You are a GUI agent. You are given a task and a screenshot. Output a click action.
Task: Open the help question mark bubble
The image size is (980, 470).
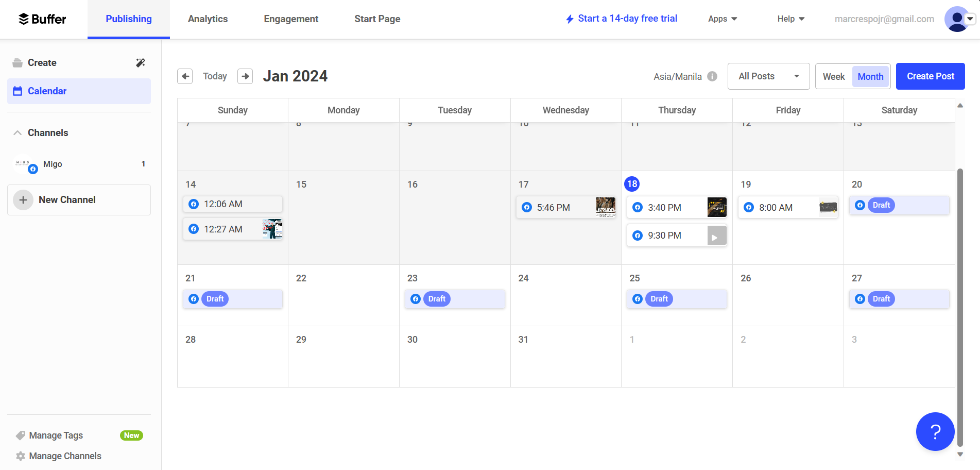935,431
